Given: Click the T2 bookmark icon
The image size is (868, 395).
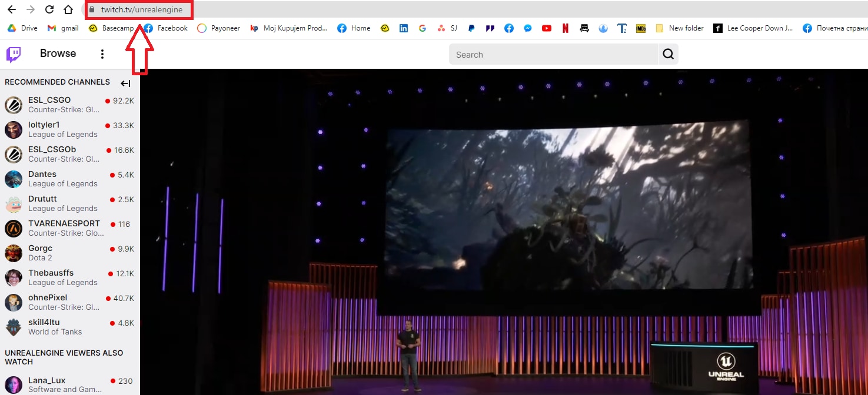Looking at the screenshot, I should click(x=622, y=28).
